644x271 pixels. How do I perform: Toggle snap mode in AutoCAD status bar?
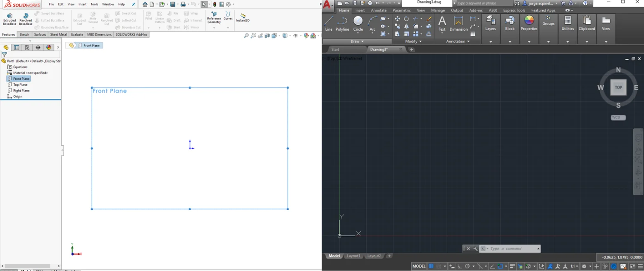point(439,266)
